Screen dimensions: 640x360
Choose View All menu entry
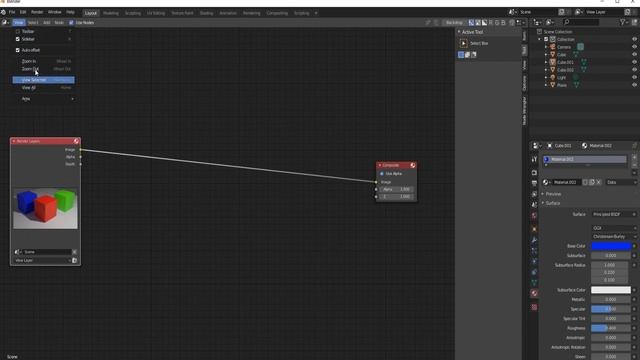tap(43, 88)
